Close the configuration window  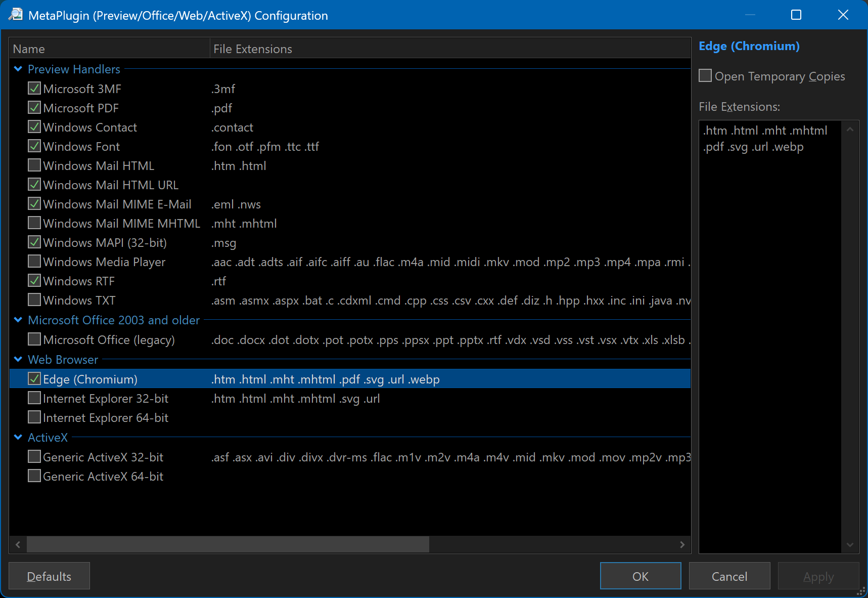coord(843,15)
